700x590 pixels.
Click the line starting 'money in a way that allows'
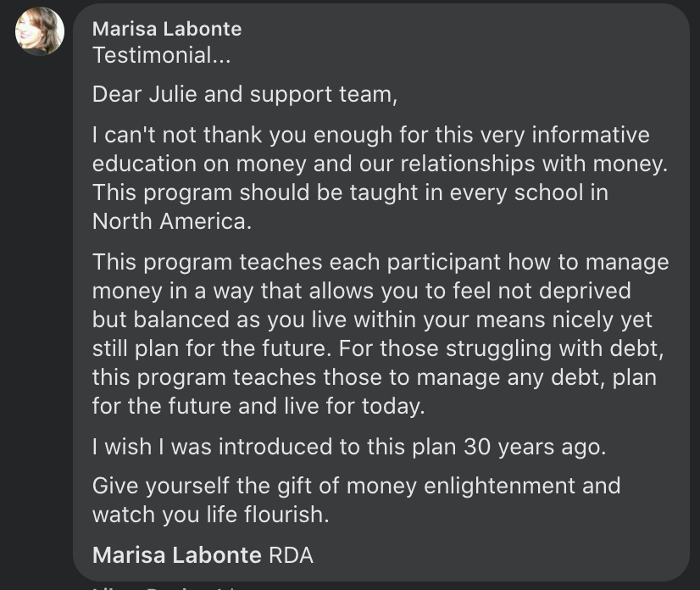361,291
